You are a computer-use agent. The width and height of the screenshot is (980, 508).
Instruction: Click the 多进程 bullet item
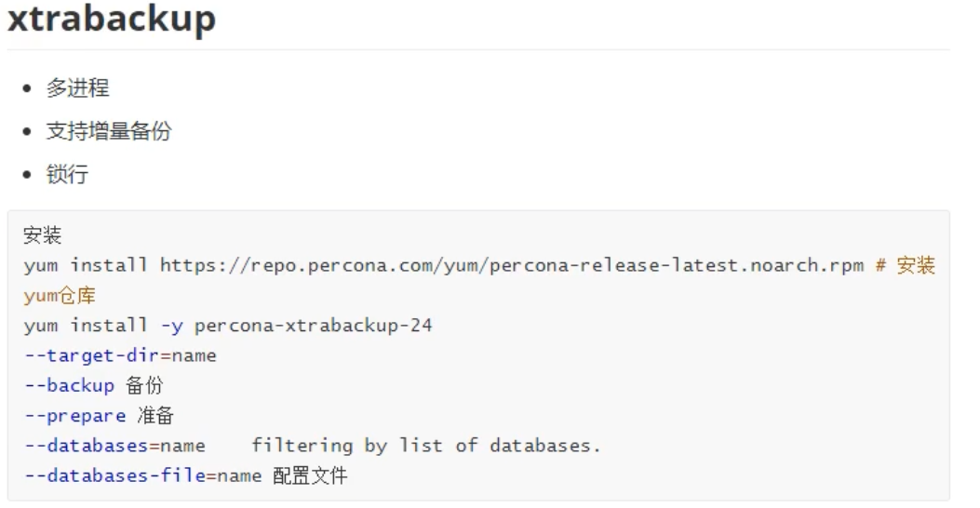tap(78, 89)
